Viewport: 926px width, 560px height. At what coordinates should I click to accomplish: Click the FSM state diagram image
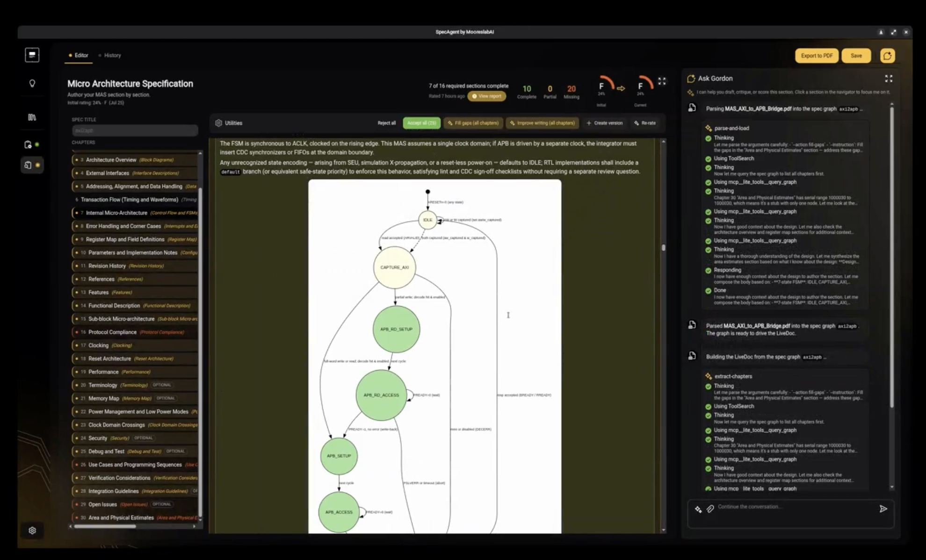point(434,356)
